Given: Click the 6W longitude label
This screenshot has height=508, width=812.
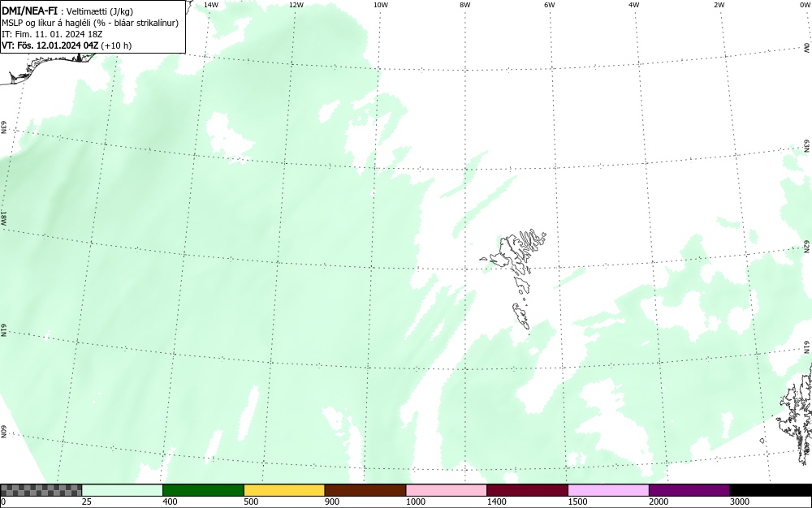Looking at the screenshot, I should click(x=550, y=5).
